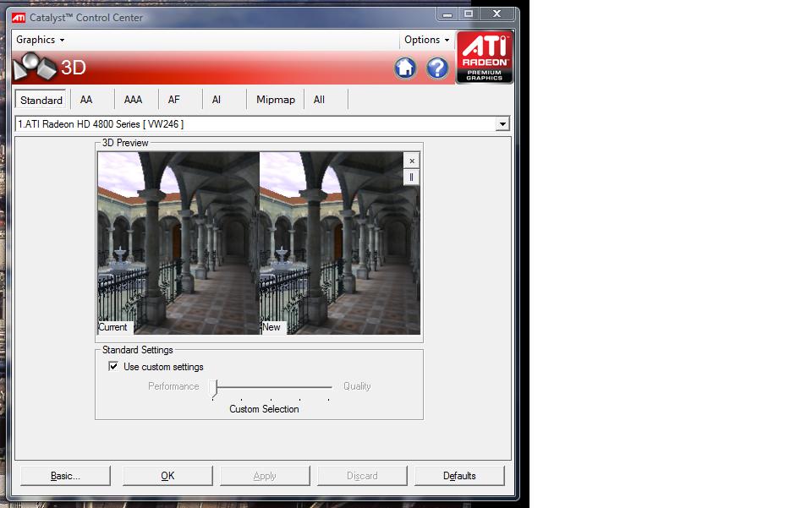Click the Discard button
The height and width of the screenshot is (508, 812).
pyautogui.click(x=362, y=476)
